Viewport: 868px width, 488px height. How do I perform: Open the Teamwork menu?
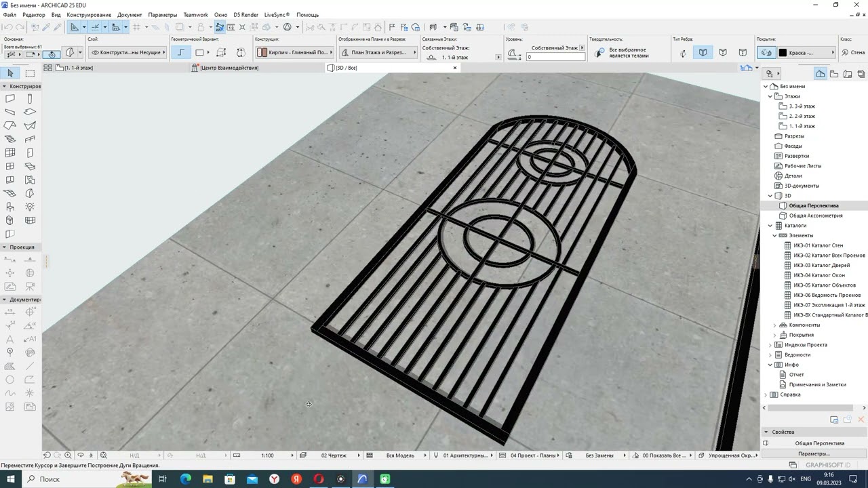click(195, 15)
